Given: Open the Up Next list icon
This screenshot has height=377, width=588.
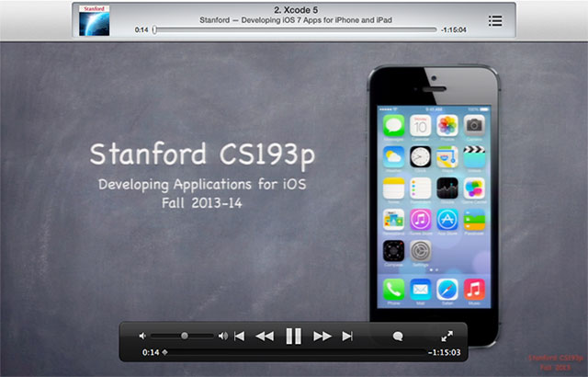Looking at the screenshot, I should tap(495, 21).
